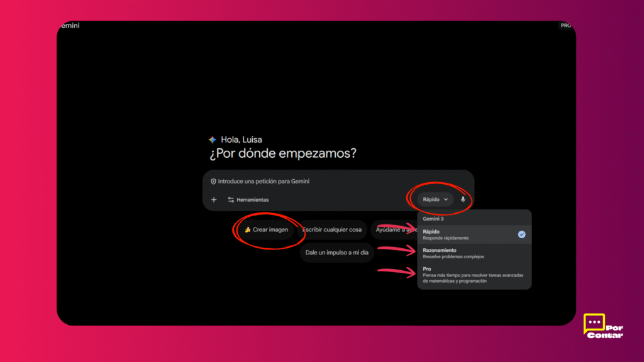Click the blue checkmark icon next to Rápido
Screen dimensions: 644x362
pos(521,234)
